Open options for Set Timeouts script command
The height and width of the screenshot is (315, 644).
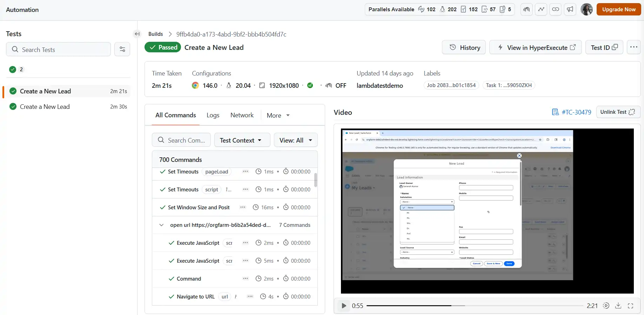(246, 189)
